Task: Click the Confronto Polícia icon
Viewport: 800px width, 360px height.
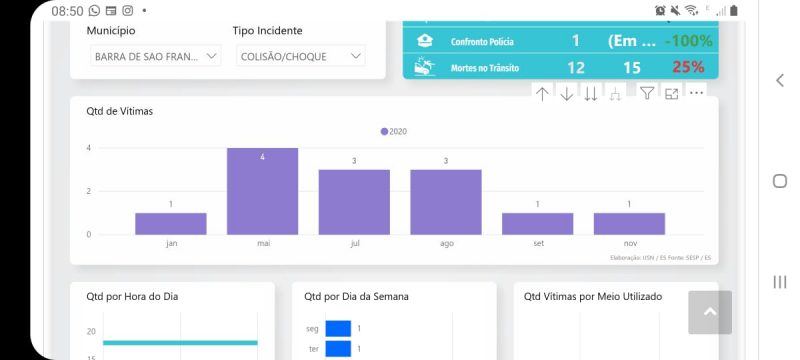Action: click(x=424, y=41)
